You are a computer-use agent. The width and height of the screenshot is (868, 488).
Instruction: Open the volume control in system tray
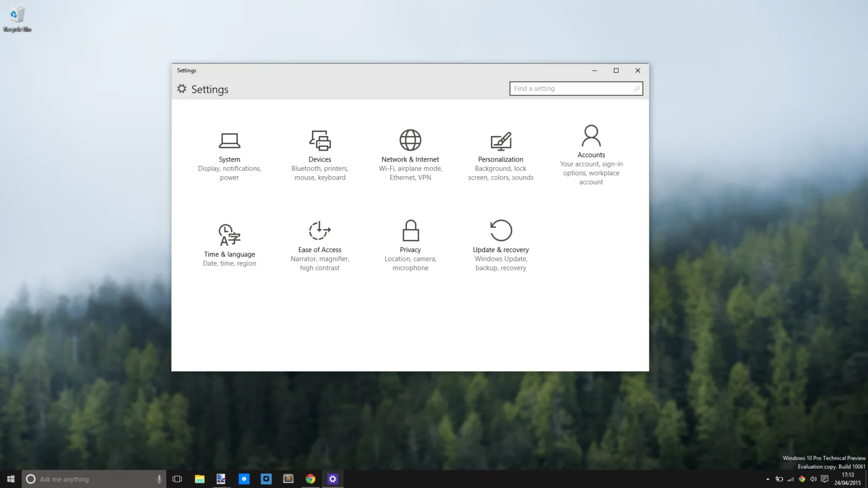[813, 479]
